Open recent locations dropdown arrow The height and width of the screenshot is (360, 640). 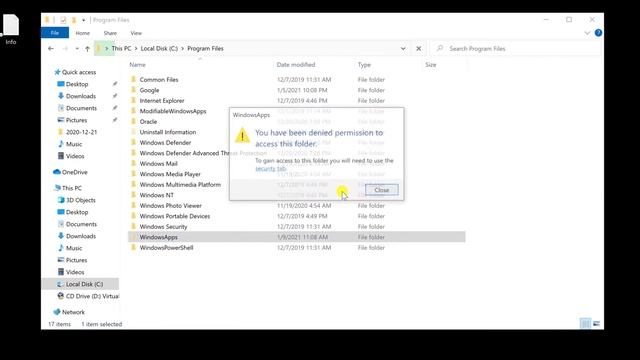tap(77, 49)
